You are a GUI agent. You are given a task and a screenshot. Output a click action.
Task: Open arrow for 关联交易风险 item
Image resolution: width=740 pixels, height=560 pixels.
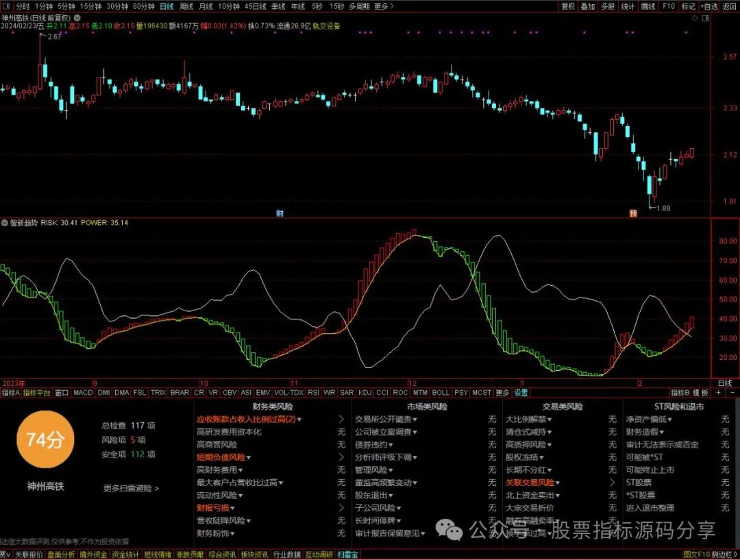(612, 483)
